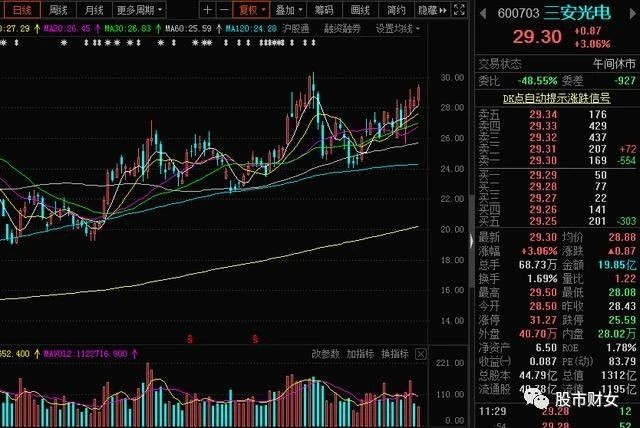Switch to the 周线 weekly chart tab
Screen dimensions: 640x428
pyautogui.click(x=58, y=9)
